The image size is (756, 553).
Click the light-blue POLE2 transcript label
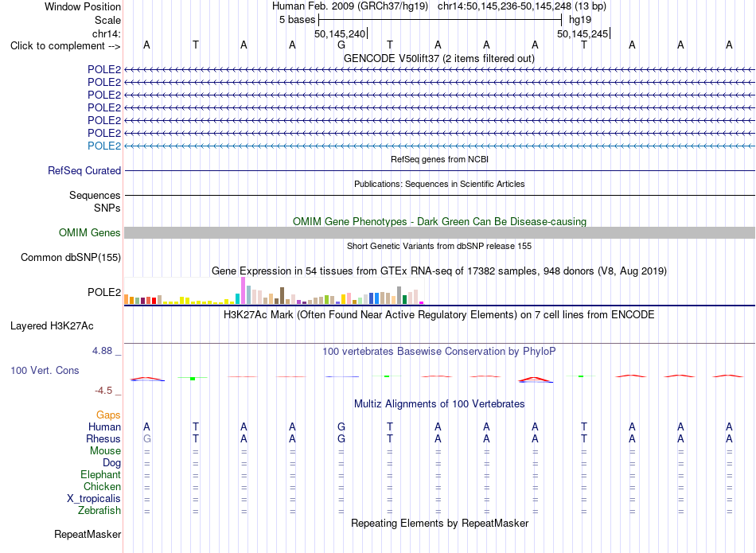point(104,146)
